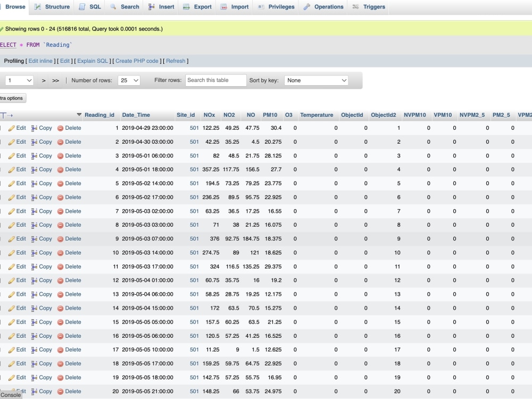Image resolution: width=532 pixels, height=399 pixels.
Task: Click the pencil icon for row 13
Action: [12, 295]
